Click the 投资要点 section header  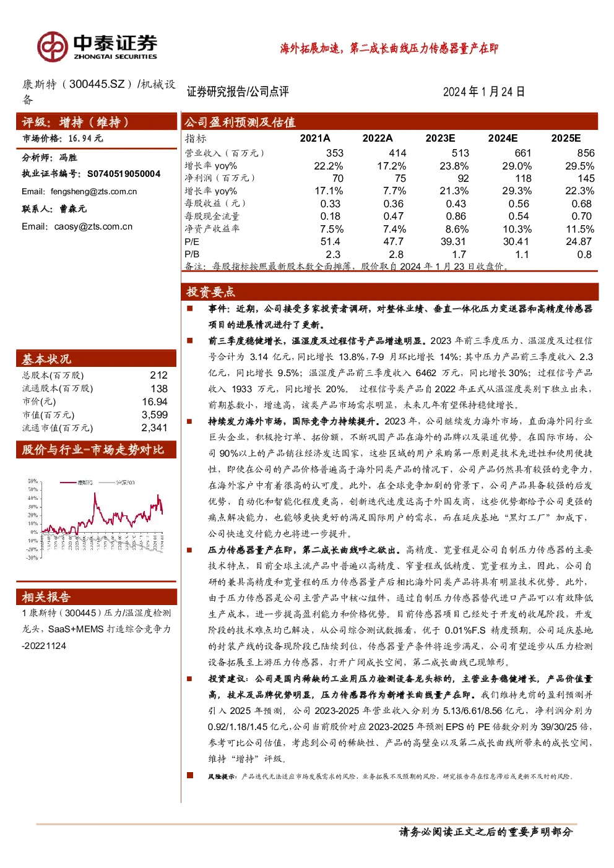click(x=389, y=291)
